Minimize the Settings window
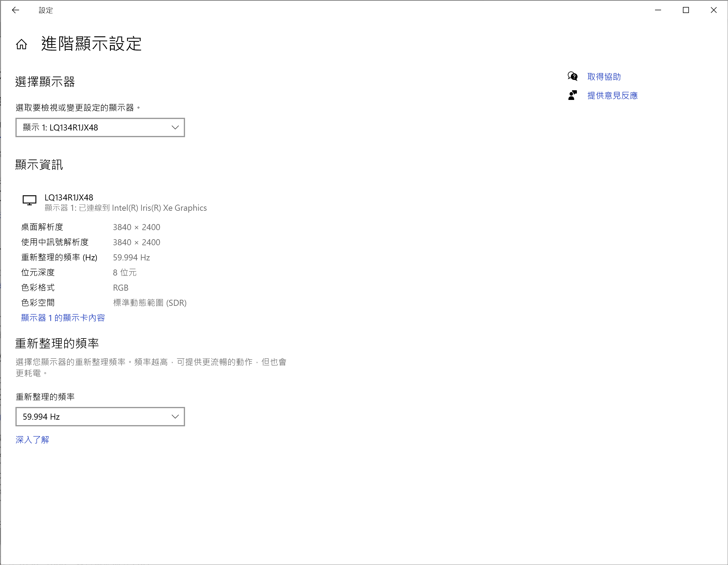 click(x=658, y=10)
